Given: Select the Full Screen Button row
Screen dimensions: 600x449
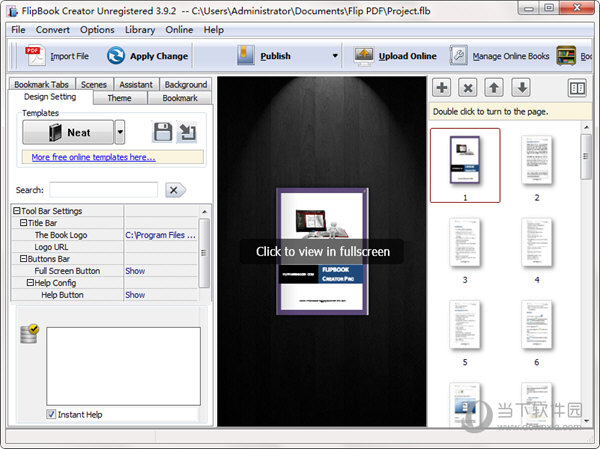Looking at the screenshot, I should pyautogui.click(x=105, y=271).
